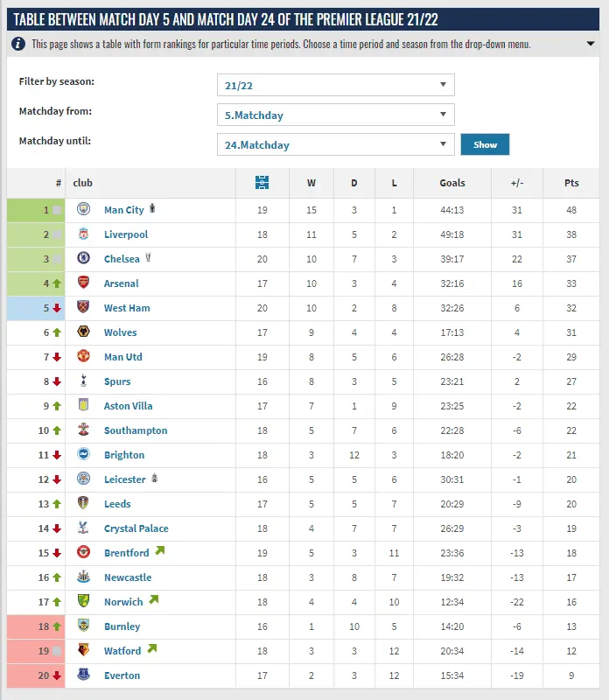The height and width of the screenshot is (700, 609).
Task: Click the promoted arrow icon beside Brentford
Action: coord(158,551)
